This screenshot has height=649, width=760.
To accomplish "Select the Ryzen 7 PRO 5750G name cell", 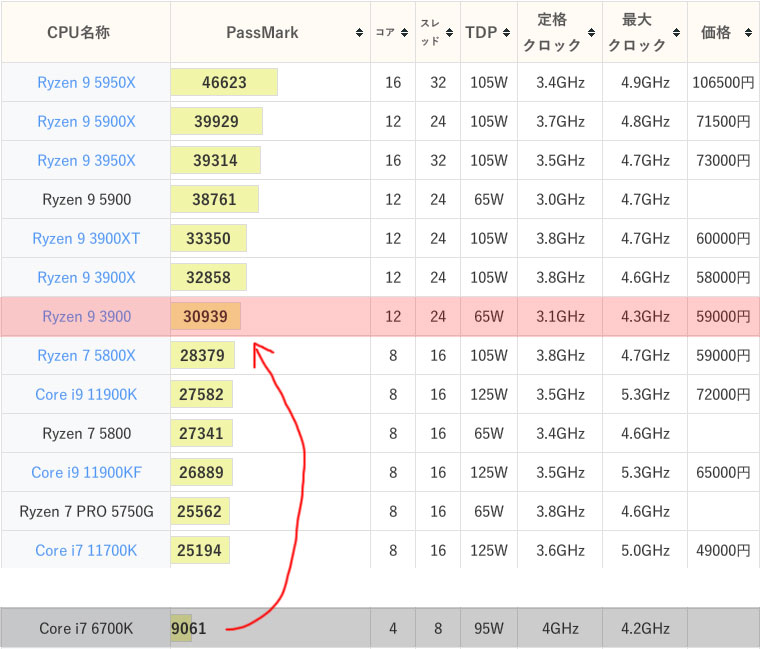I will tap(86, 511).
